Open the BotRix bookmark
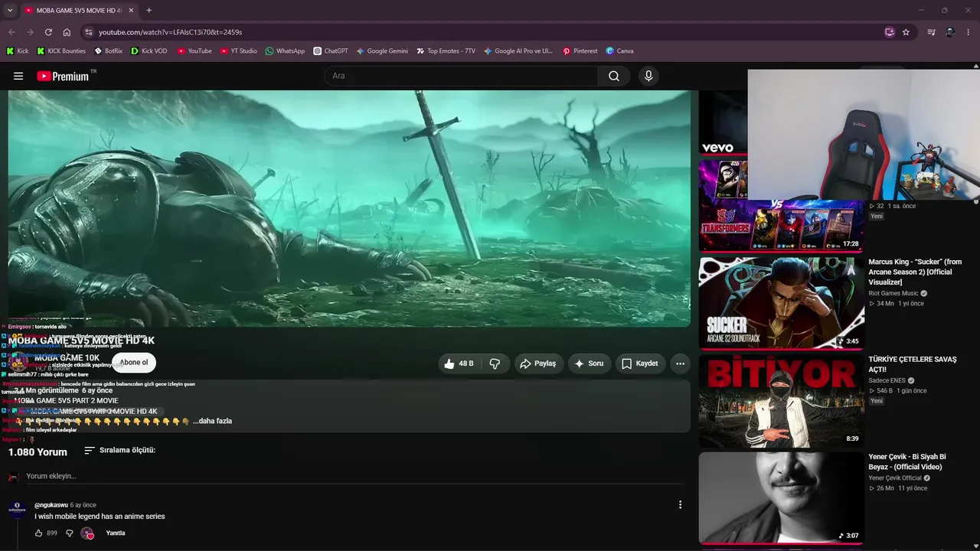Screen dimensions: 980x551 (x=108, y=51)
